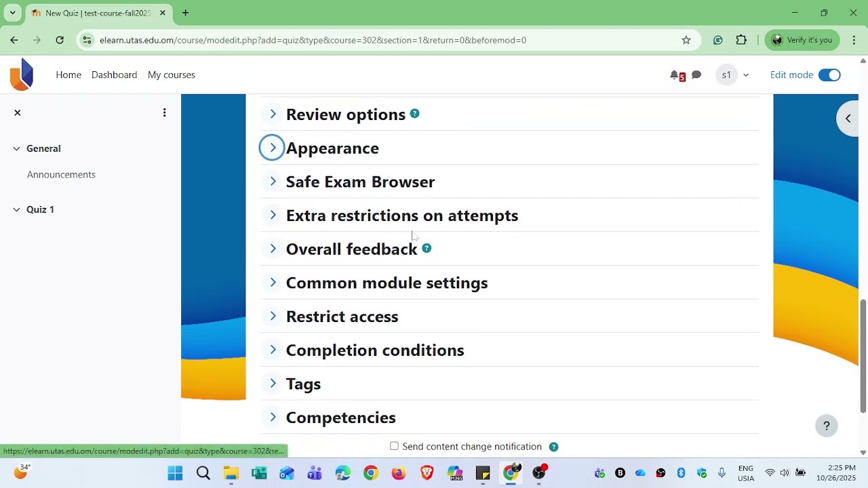Launch File Explorer from taskbar

(231, 473)
